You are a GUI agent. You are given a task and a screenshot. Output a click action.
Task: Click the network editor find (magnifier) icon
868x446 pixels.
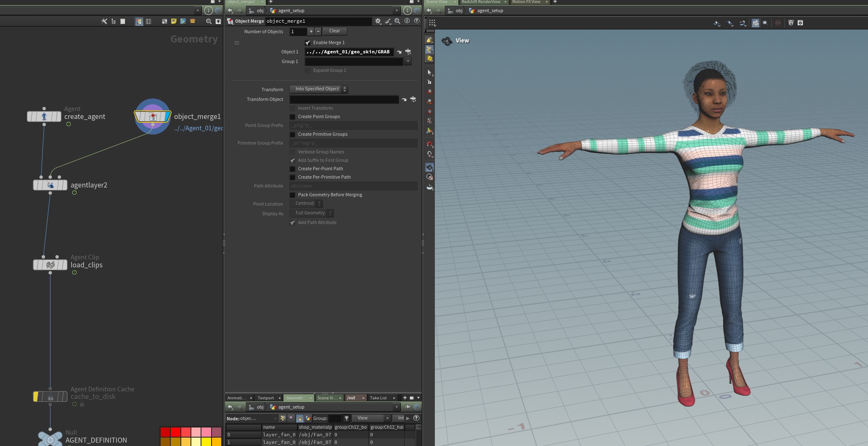[209, 21]
